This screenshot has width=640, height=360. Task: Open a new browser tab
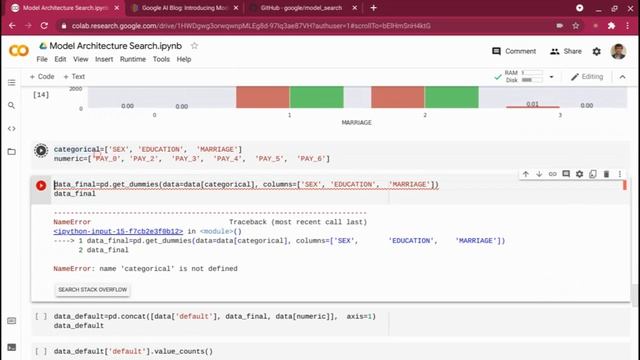(x=373, y=8)
